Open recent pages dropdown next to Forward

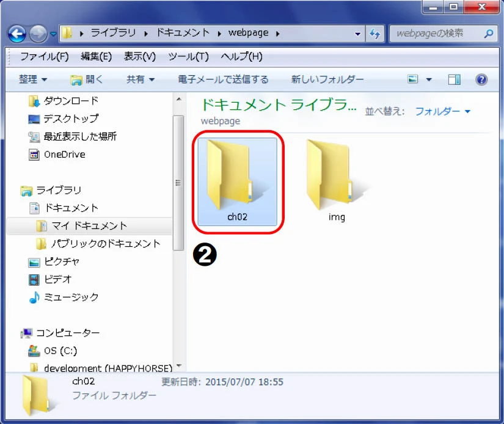tap(53, 34)
